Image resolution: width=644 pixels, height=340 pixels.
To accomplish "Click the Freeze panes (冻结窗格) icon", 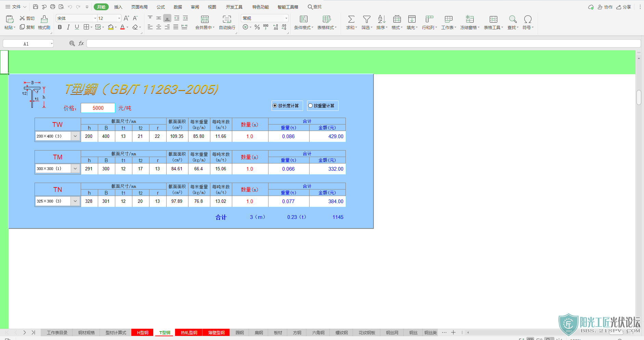I will coord(470,19).
